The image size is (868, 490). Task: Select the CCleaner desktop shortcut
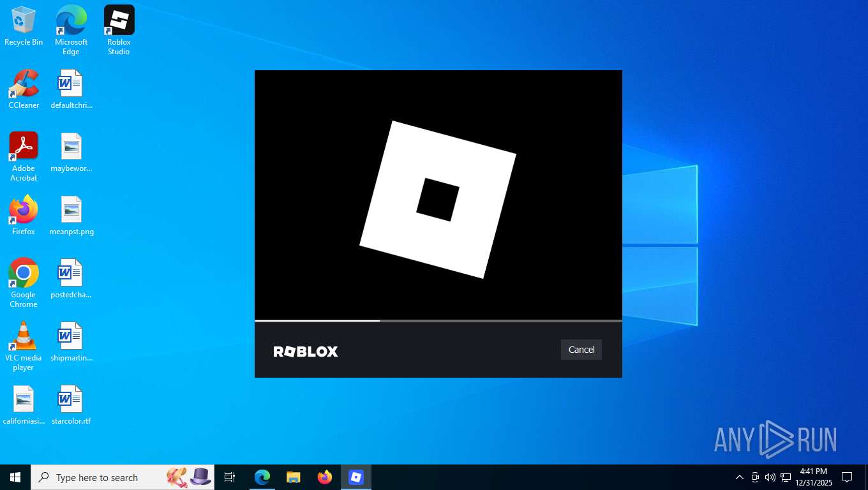coord(24,89)
